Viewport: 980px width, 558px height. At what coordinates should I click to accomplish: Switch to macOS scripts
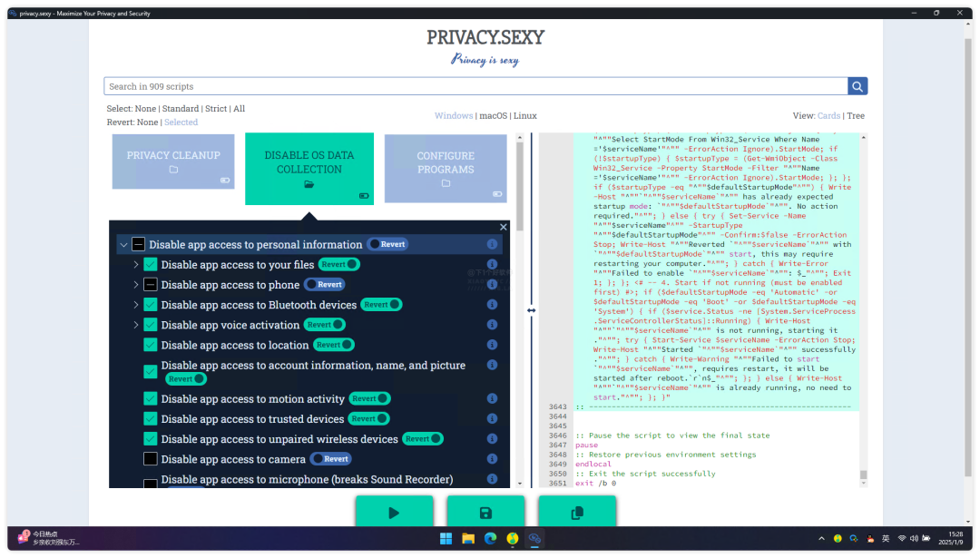point(493,115)
